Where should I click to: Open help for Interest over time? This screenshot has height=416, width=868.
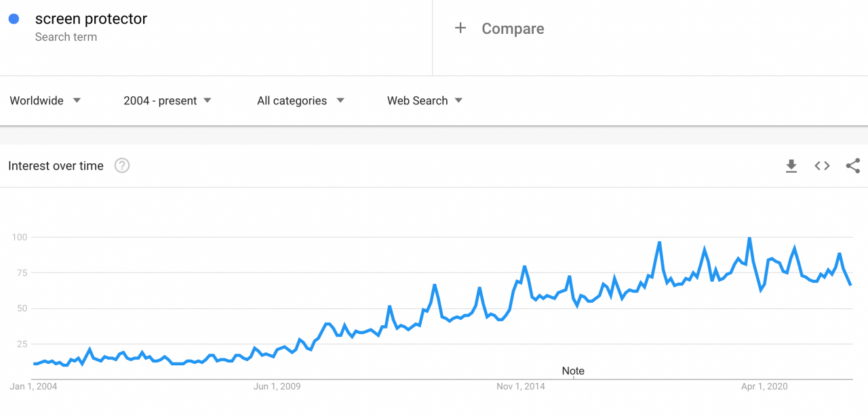tap(122, 165)
